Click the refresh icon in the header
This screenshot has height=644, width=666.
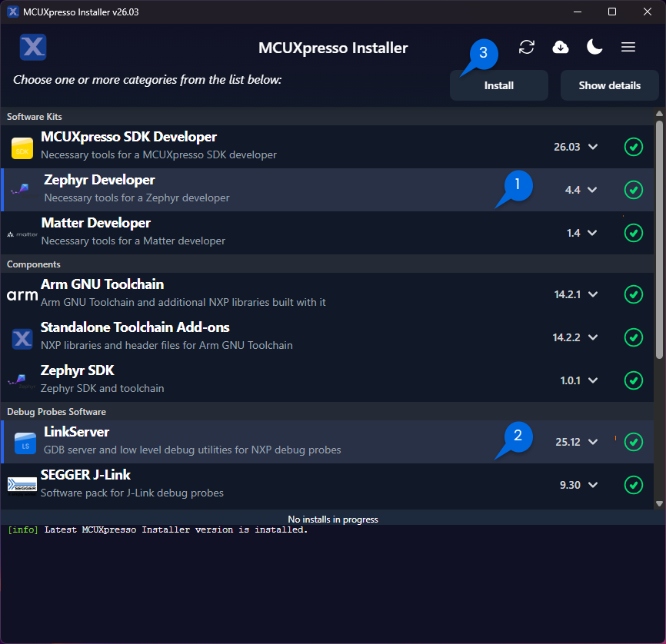tap(526, 47)
